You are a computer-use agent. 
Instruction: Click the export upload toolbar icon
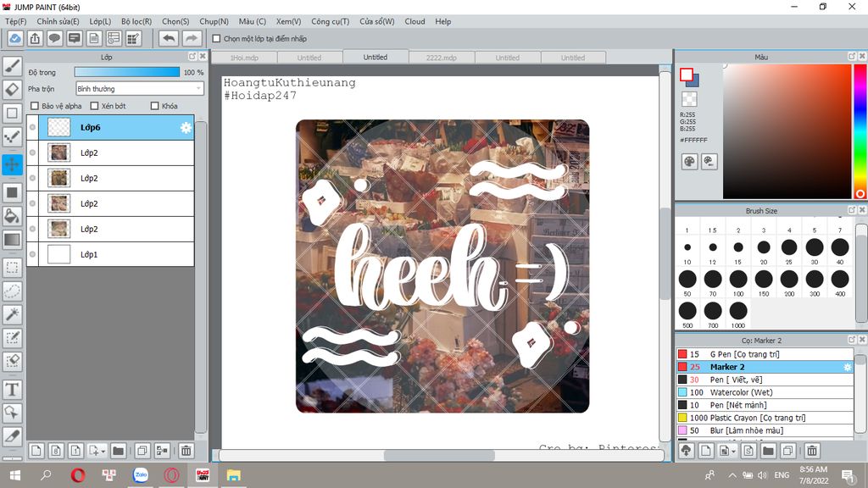coord(35,38)
